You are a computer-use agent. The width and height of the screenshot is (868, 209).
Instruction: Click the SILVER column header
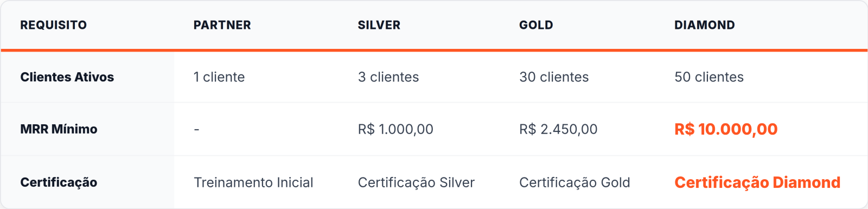pyautogui.click(x=379, y=25)
